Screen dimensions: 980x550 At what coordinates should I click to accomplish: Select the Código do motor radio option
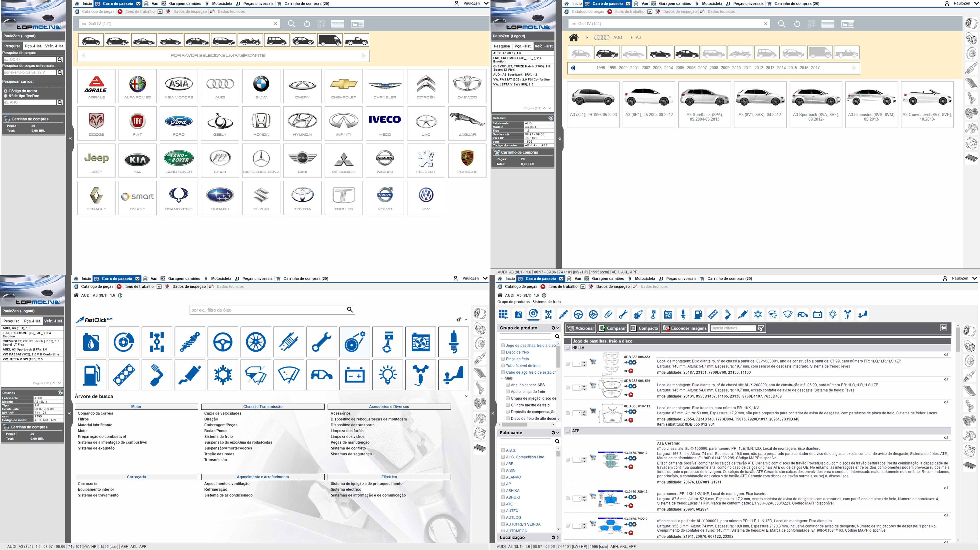click(6, 91)
